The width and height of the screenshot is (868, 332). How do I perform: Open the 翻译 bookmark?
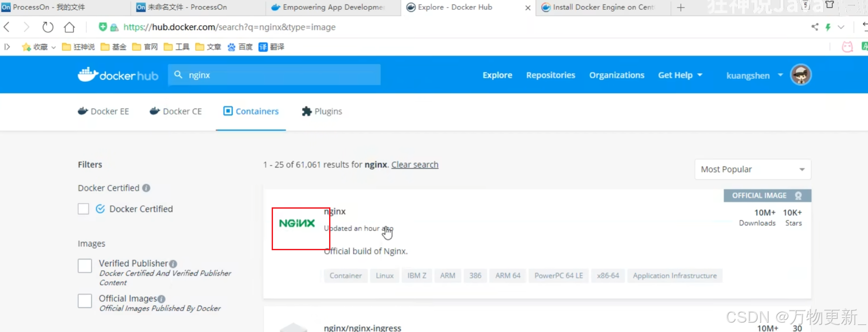271,47
